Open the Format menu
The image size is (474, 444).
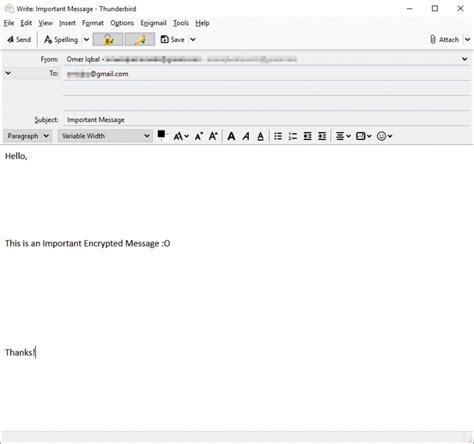tap(93, 23)
